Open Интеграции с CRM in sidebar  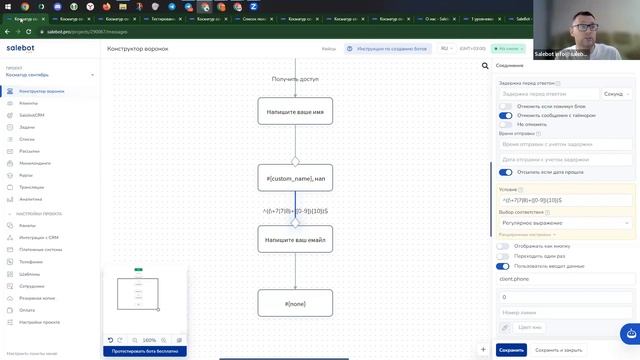(39, 238)
